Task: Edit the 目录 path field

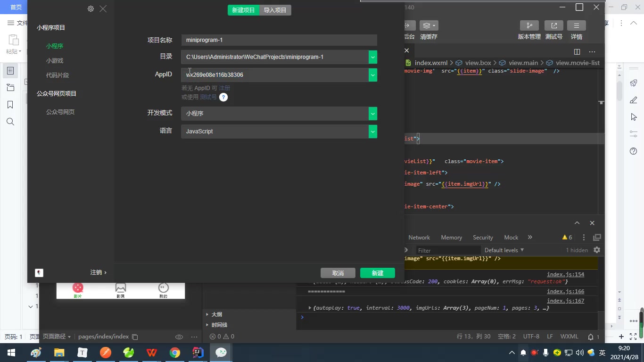Action: click(x=275, y=57)
